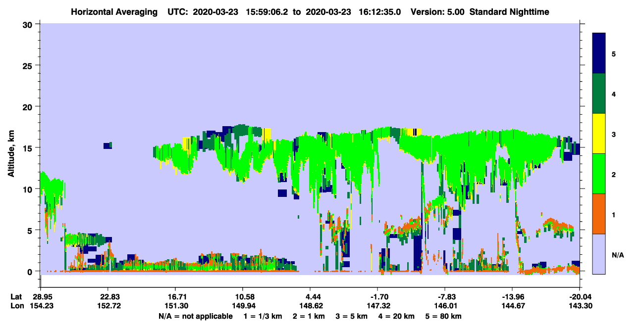The width and height of the screenshot is (644, 330).
Task: Click the '2 = 1 km' legend entry
Action: pos(309,316)
